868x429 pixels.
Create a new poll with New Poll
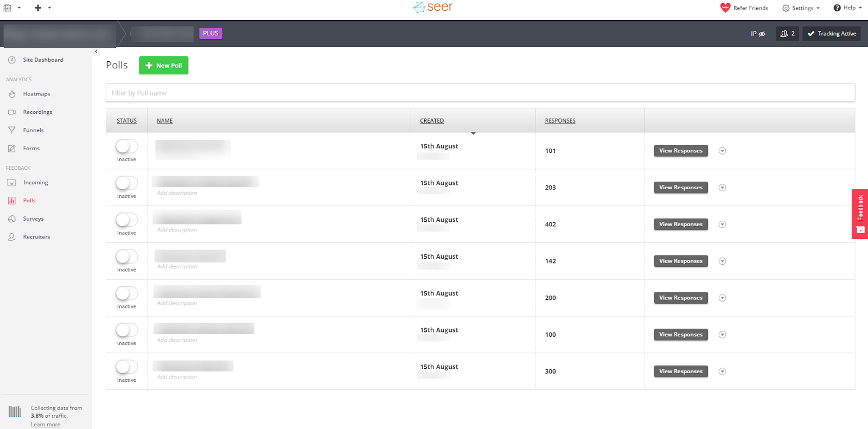point(163,66)
